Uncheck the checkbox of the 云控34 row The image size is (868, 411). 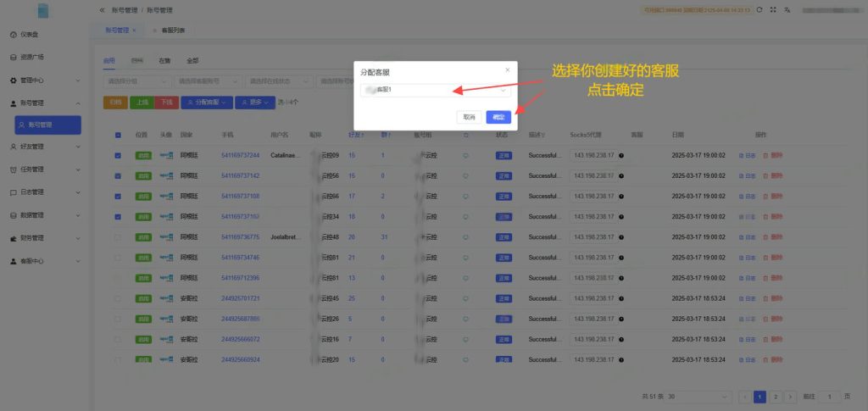pos(118,217)
